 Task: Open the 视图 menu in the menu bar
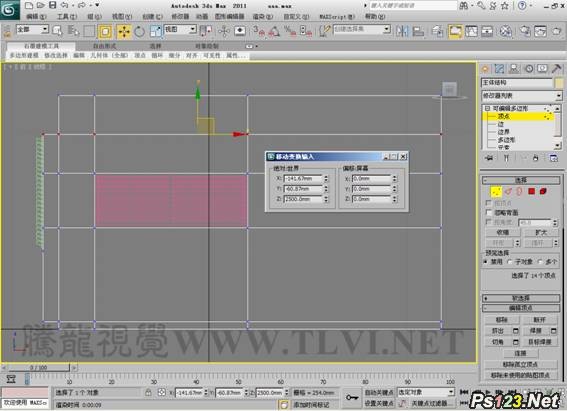(122, 17)
